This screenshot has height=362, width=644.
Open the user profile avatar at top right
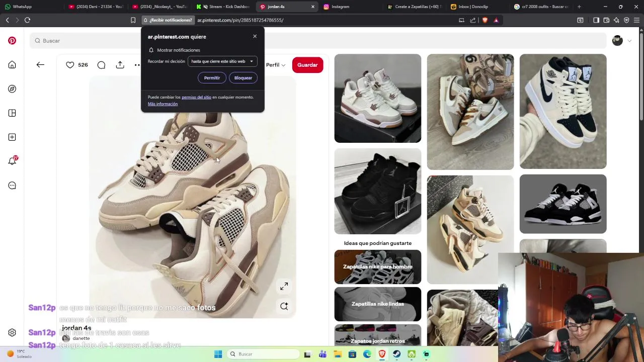click(617, 41)
